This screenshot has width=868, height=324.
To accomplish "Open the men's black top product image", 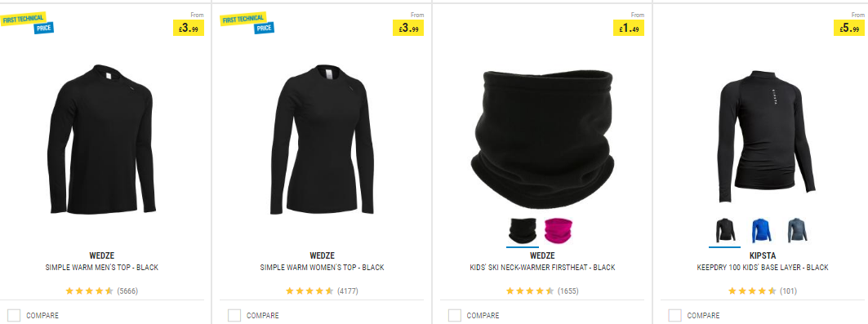I will pyautogui.click(x=102, y=140).
